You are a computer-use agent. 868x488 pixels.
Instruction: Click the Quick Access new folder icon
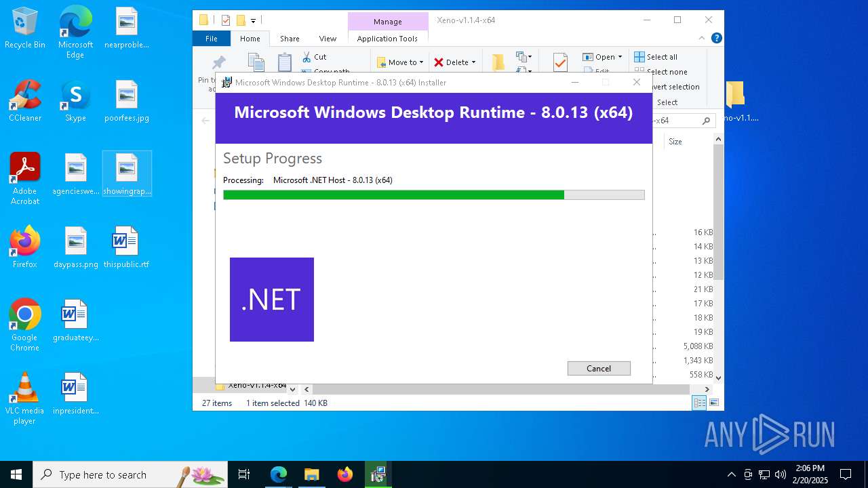pyautogui.click(x=240, y=20)
